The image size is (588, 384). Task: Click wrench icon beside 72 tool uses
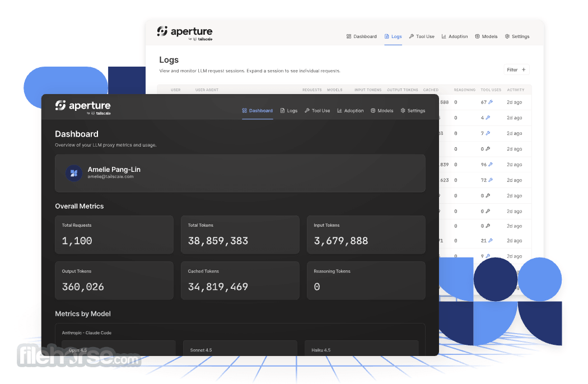coord(491,180)
